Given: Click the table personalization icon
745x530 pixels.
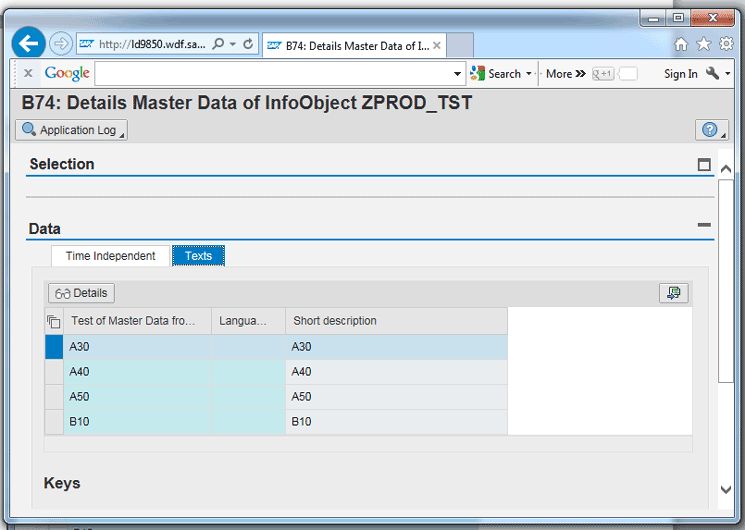Looking at the screenshot, I should 674,293.
